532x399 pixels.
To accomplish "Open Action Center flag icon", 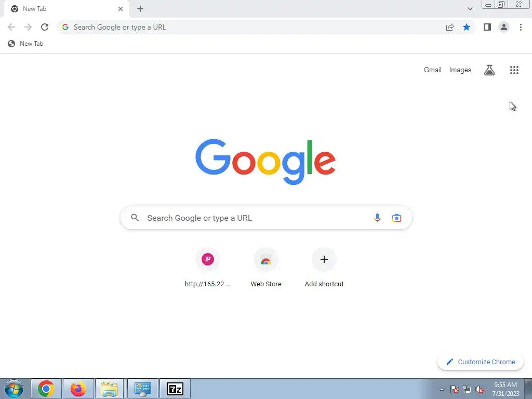I will click(455, 389).
